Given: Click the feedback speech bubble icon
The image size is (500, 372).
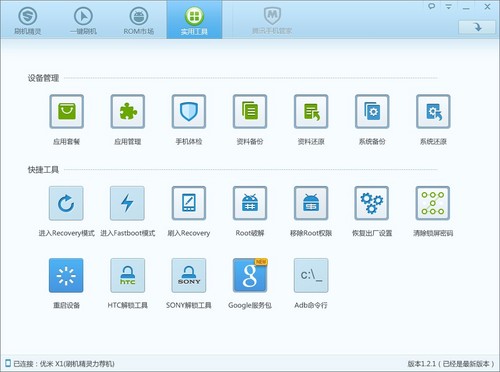Looking at the screenshot, I should 432,6.
